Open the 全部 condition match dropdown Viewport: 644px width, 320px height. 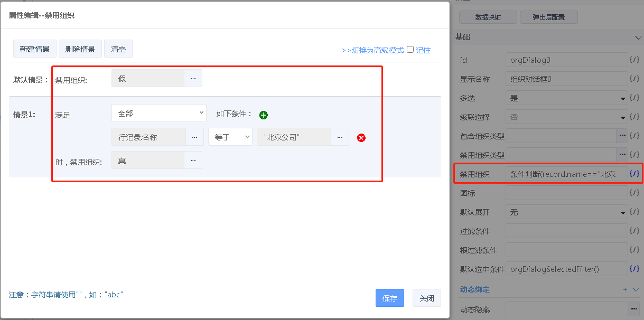coord(158,114)
